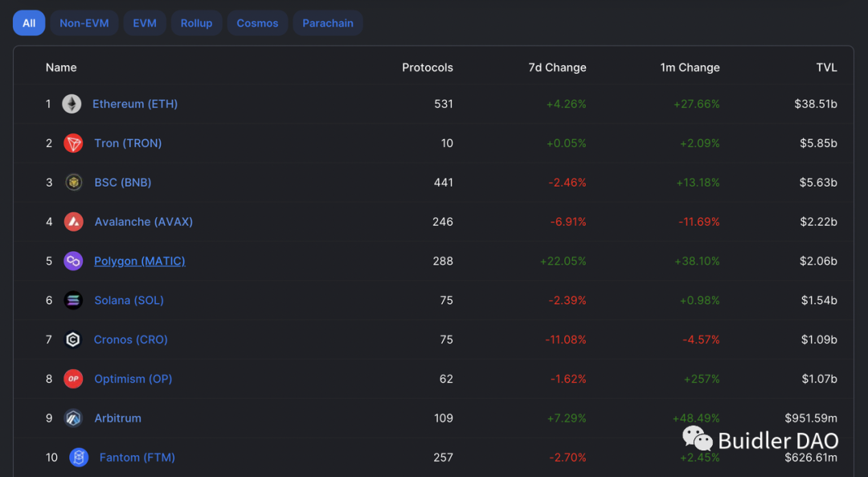Screen dimensions: 868x477
Task: Click Avalanche protocols count 246
Action: 443,221
